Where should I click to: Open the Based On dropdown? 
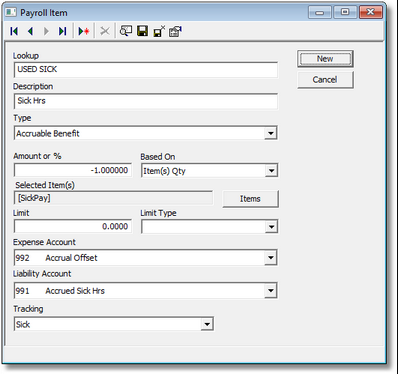(x=271, y=171)
